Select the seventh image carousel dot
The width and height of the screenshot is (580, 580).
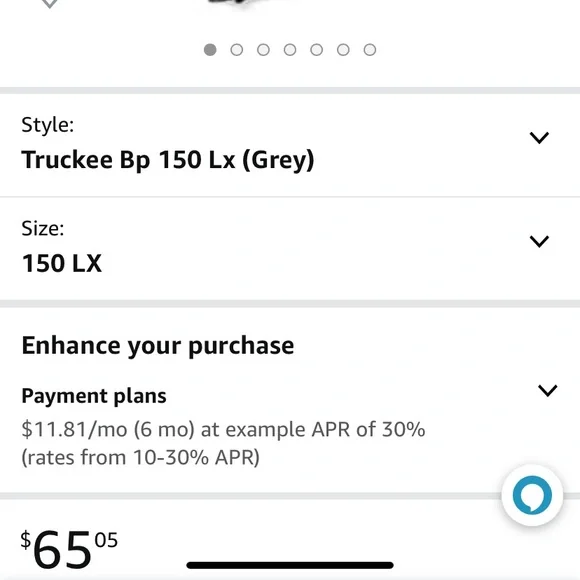pos(370,50)
